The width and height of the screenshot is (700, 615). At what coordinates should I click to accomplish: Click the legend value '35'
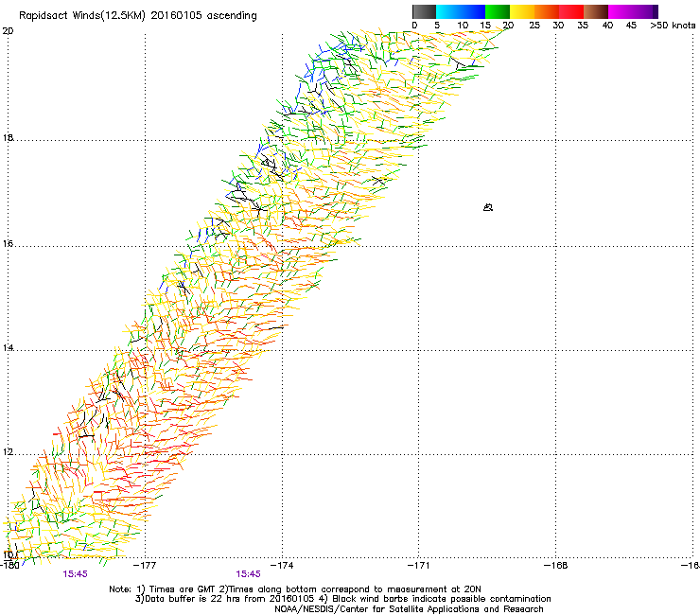pos(583,26)
